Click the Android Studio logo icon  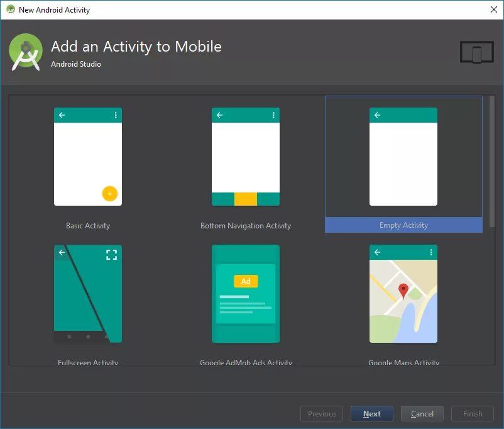tap(26, 52)
